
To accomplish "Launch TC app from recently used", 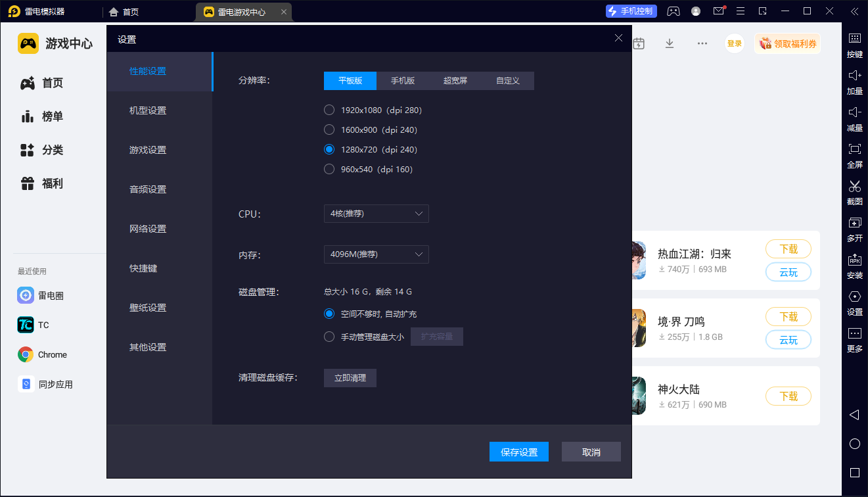I will click(x=34, y=325).
